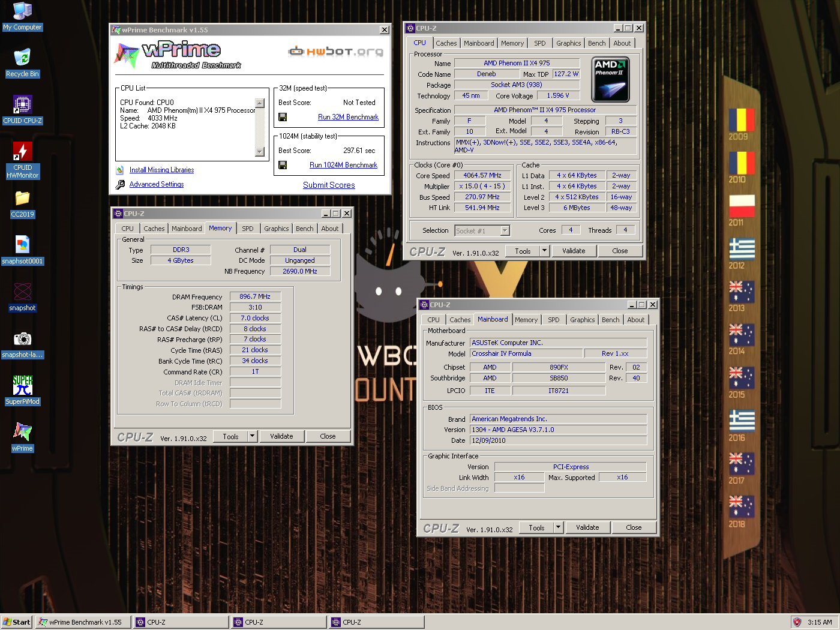Select About tab in Mainboard CPU-Z window
Viewport: 840px width, 630px height.
click(635, 320)
